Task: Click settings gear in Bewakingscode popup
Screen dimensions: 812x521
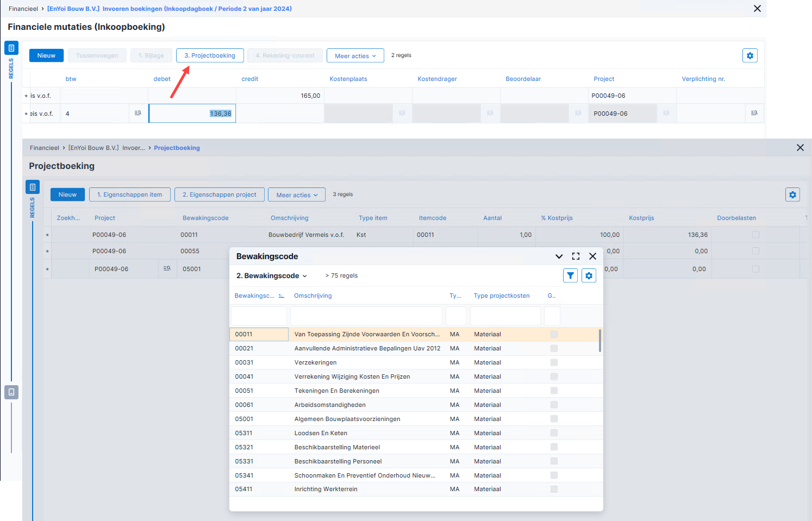Action: coord(589,275)
